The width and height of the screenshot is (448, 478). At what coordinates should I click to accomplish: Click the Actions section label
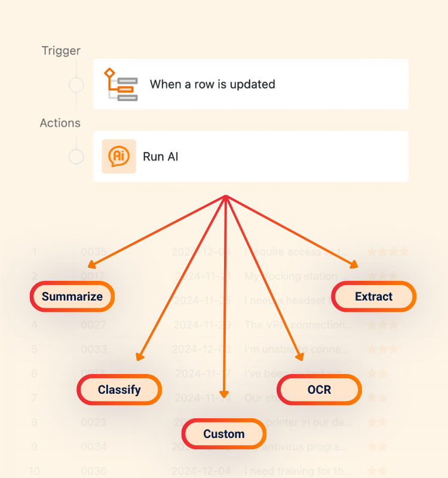pos(60,123)
